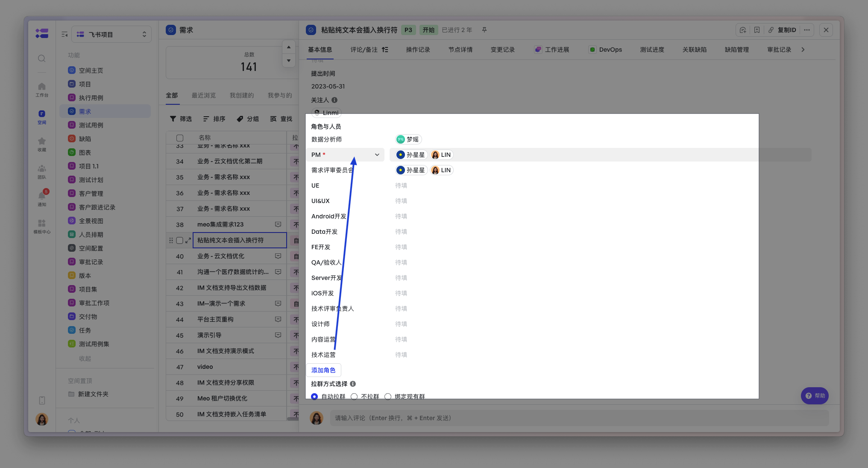Click the 筛选 filter button

tap(181, 119)
